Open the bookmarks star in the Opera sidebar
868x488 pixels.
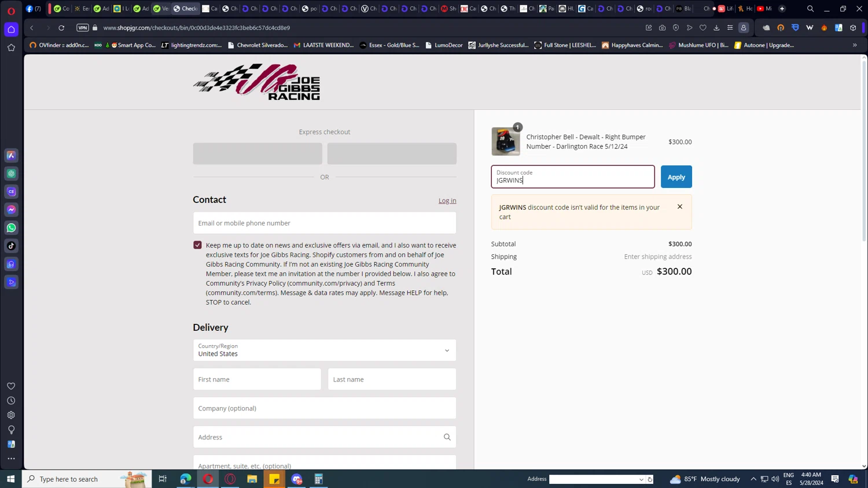(11, 48)
